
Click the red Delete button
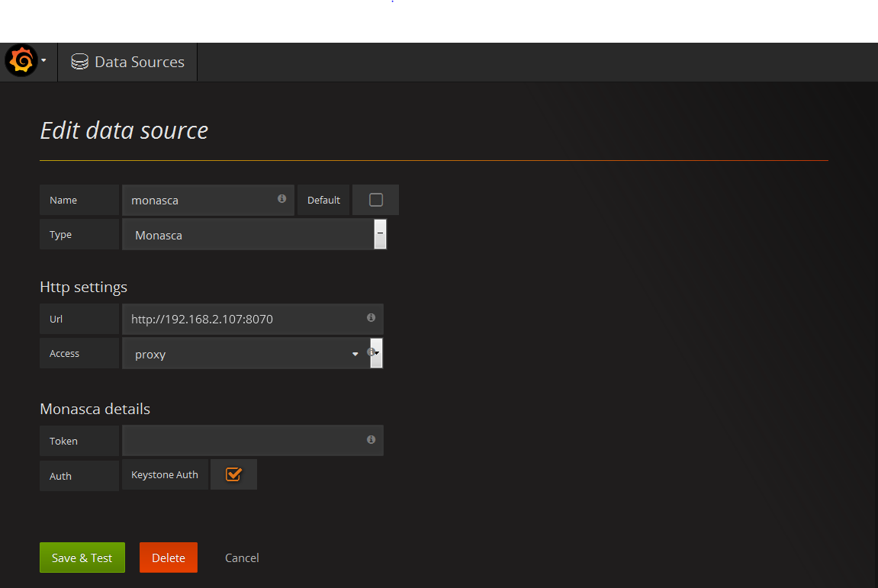pyautogui.click(x=169, y=557)
